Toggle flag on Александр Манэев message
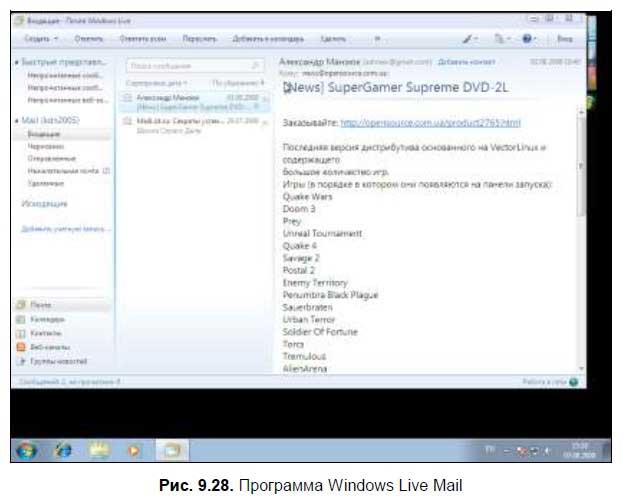Viewport: 622px width, 497px height. [x=265, y=99]
